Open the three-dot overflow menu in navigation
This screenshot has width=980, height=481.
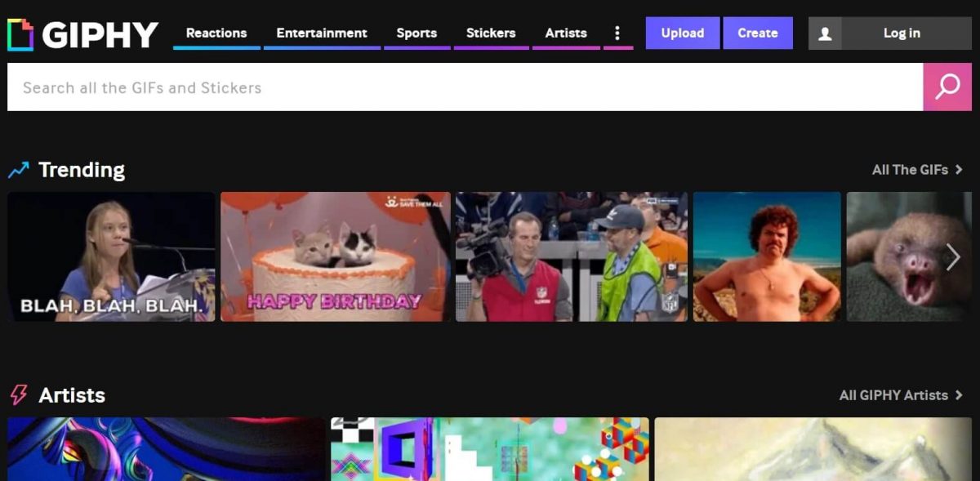(x=617, y=33)
